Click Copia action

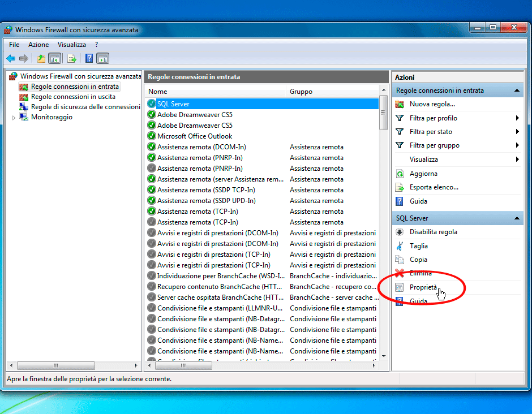click(418, 260)
